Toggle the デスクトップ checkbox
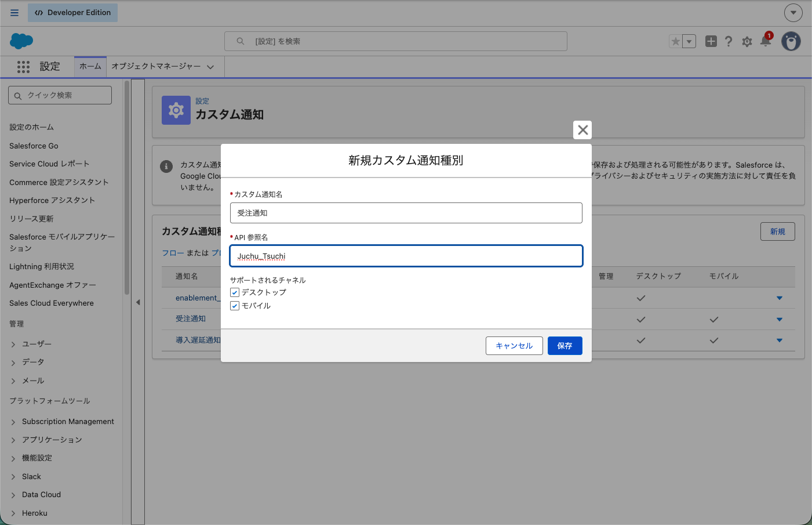Screen dimensions: 812x525 pos(235,292)
